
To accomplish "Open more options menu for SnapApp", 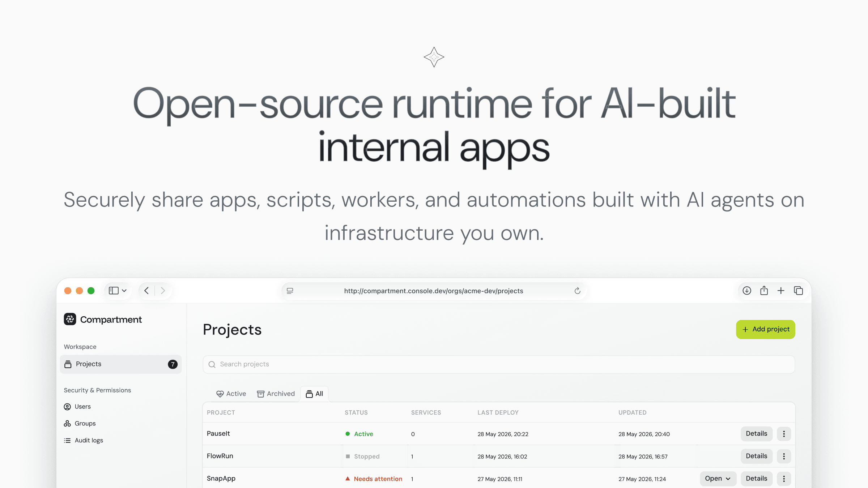I will pos(784,478).
